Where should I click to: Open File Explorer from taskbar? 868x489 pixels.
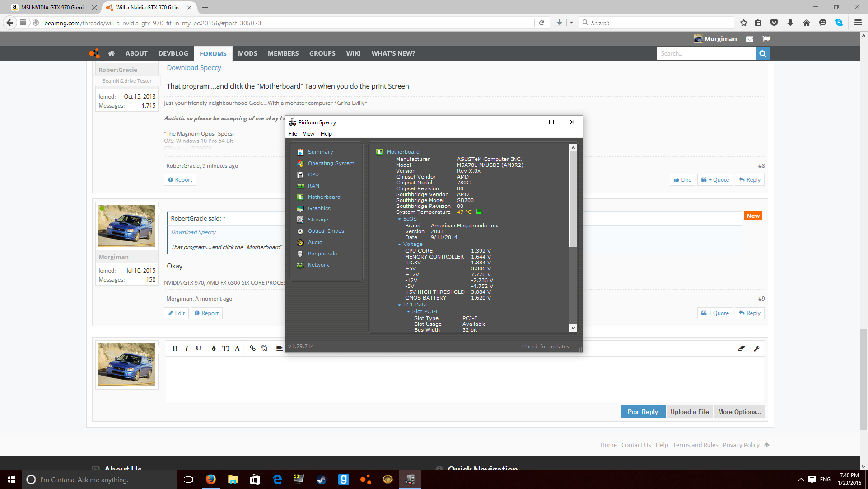(x=233, y=480)
